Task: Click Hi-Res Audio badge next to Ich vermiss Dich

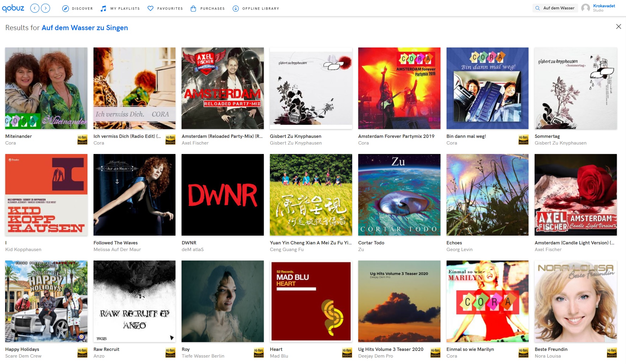Action: tap(170, 140)
